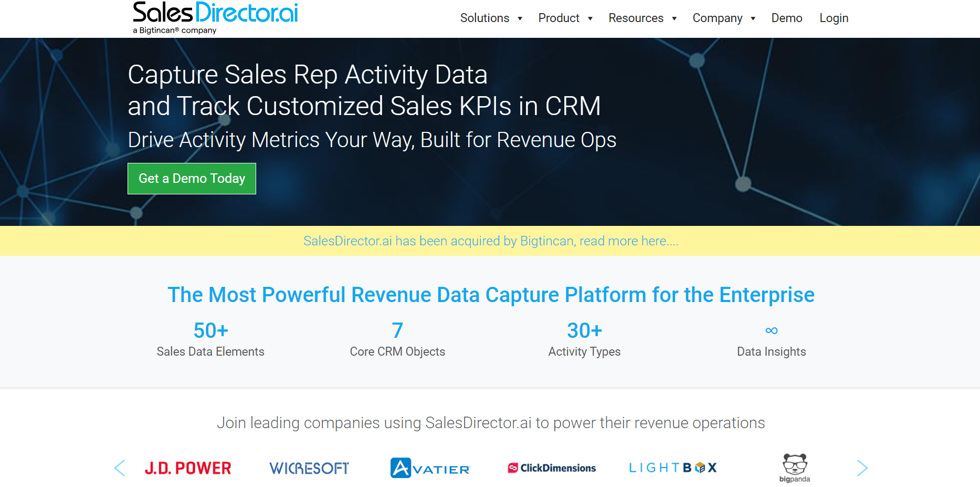Click the Avatier logo
This screenshot has height=487, width=980.
(x=430, y=468)
